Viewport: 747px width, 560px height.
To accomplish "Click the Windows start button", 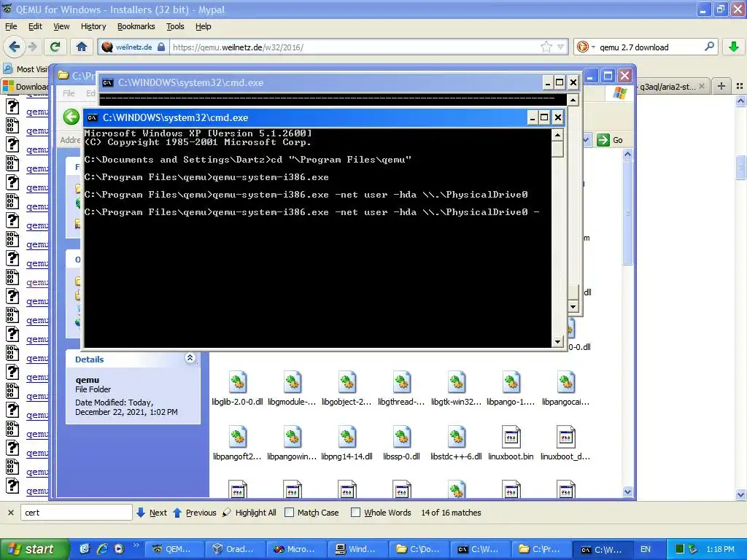I will 34,549.
